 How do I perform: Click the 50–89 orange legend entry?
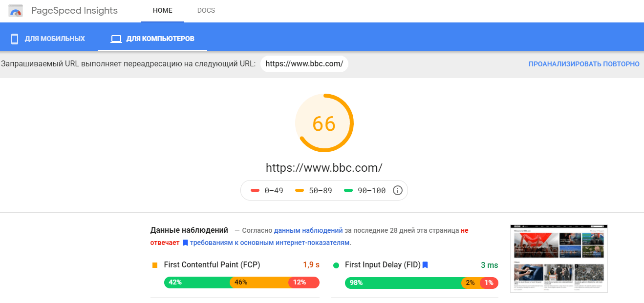tap(314, 190)
